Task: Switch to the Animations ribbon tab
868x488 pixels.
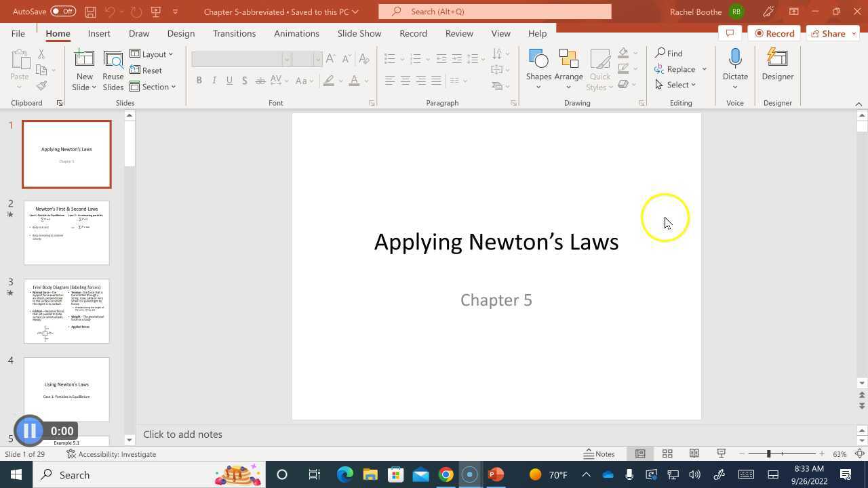Action: (x=296, y=33)
